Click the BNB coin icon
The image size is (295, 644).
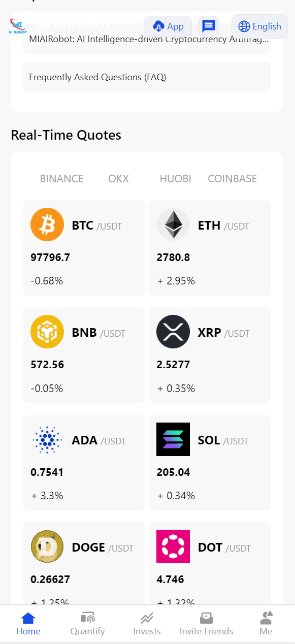[47, 332]
